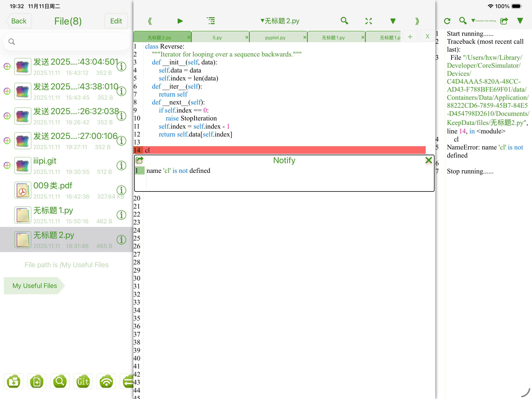The image size is (532, 399).
Task: Collapse the left panel with double chevron
Action: pyautogui.click(x=150, y=21)
